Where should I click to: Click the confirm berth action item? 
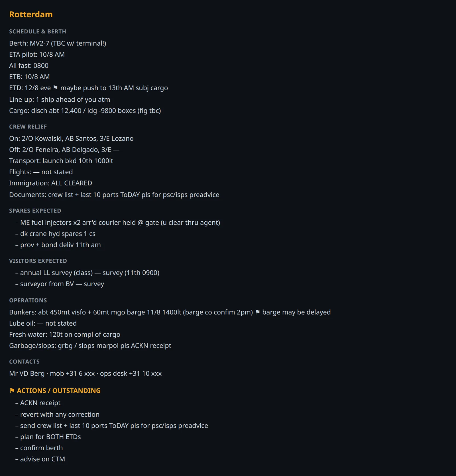39,448
